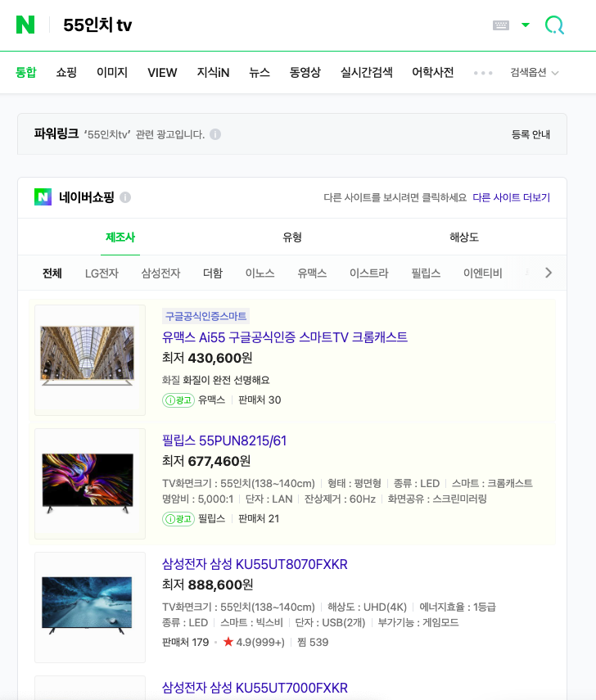596x700 pixels.
Task: Select the 해상도 filter tab
Action: point(464,237)
